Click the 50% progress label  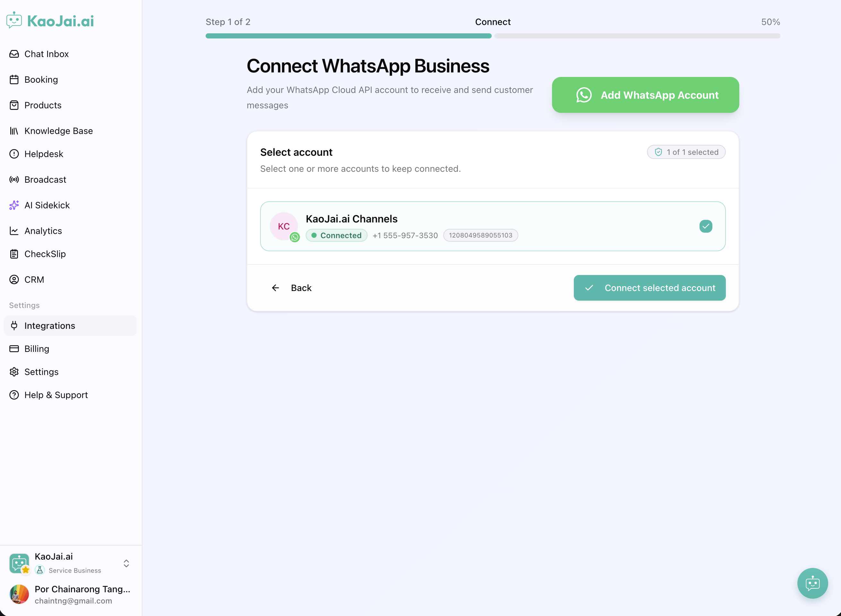(x=771, y=22)
